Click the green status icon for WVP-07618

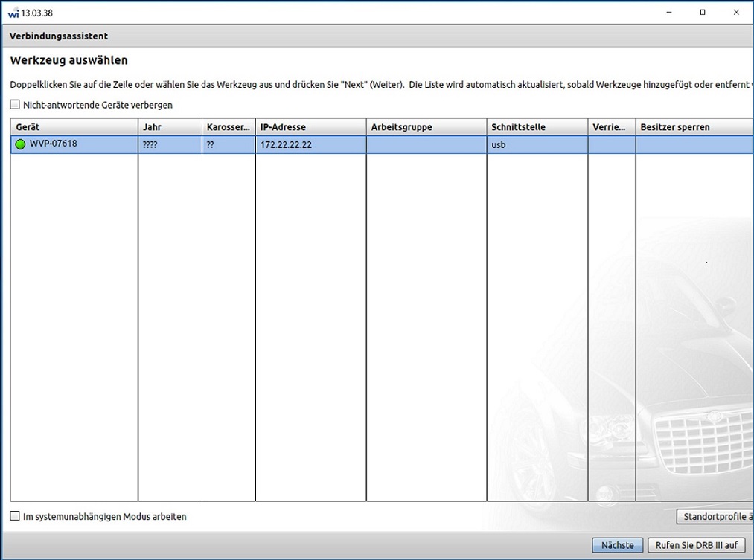click(x=20, y=144)
